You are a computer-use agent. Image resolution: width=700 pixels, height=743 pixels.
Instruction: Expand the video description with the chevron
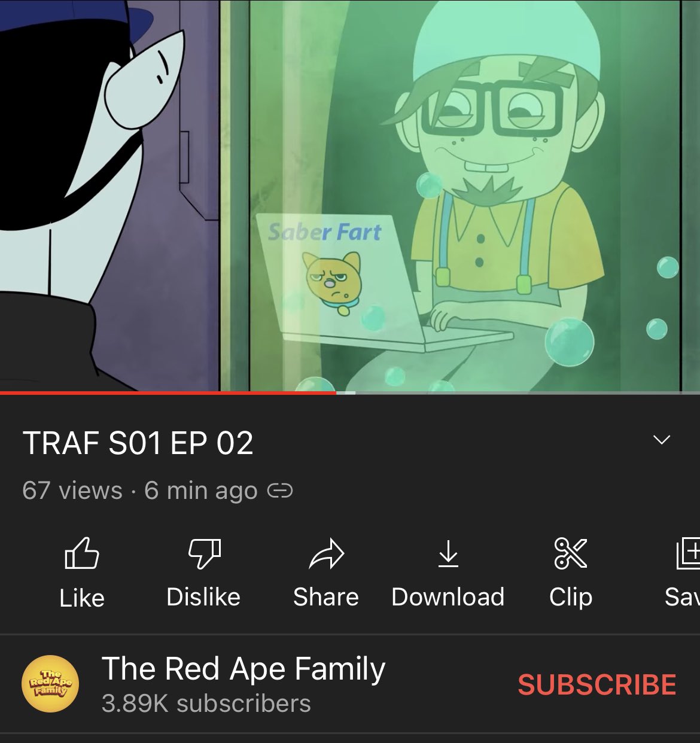tap(662, 440)
